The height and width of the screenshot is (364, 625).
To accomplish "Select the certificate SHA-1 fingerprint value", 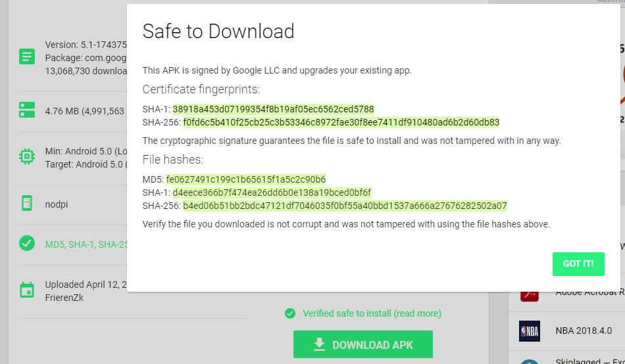I will pos(274,109).
